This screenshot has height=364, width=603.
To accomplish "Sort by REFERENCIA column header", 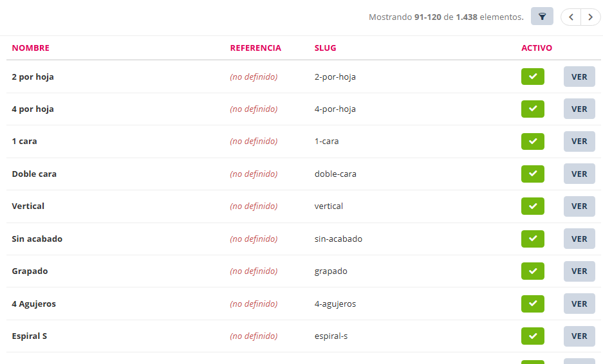I will click(255, 48).
